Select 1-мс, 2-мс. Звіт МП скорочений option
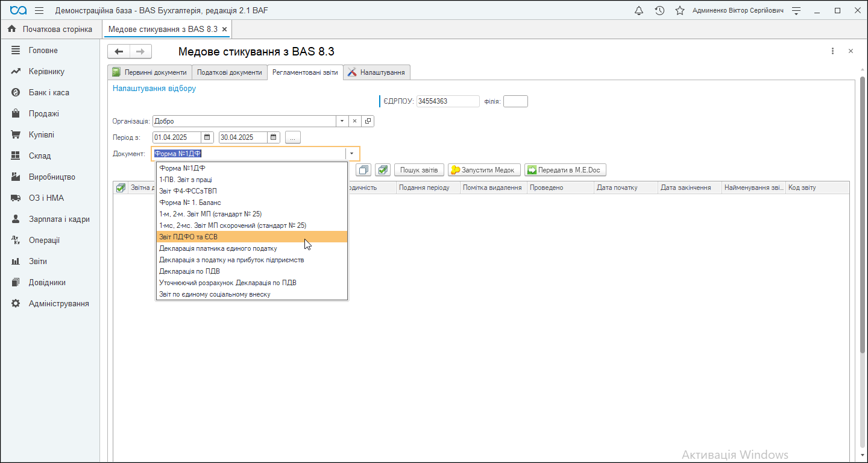The width and height of the screenshot is (868, 463). pos(252,225)
